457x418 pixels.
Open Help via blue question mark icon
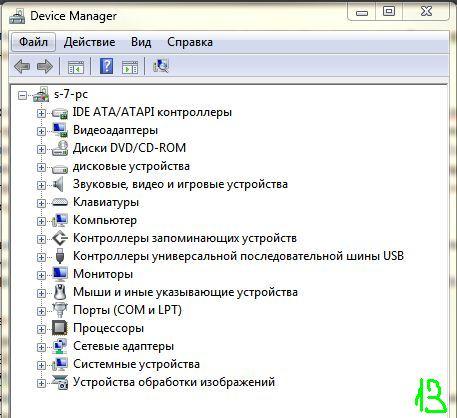click(x=107, y=66)
